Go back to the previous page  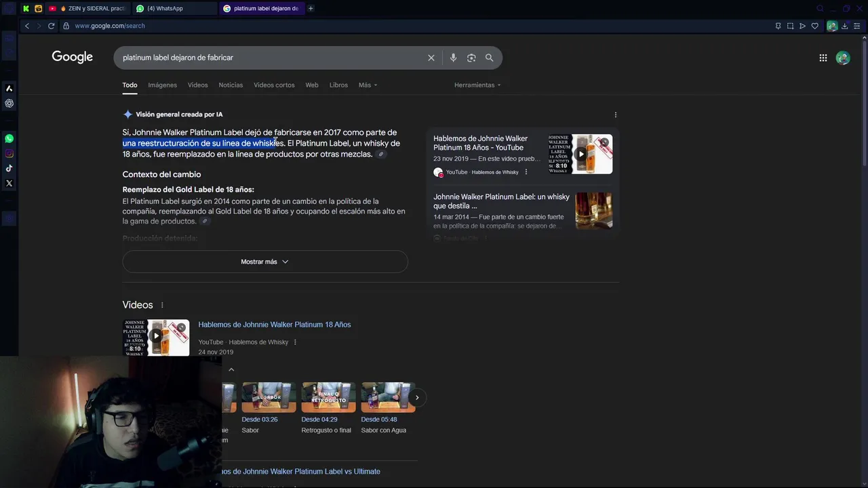(26, 26)
